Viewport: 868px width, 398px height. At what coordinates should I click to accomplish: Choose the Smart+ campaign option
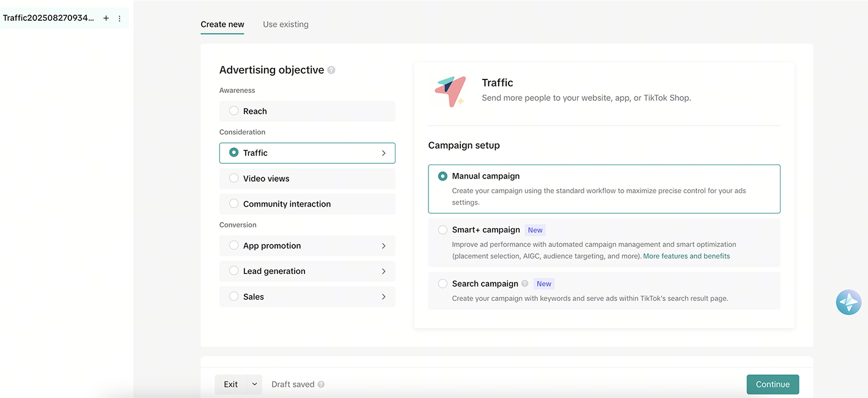443,230
